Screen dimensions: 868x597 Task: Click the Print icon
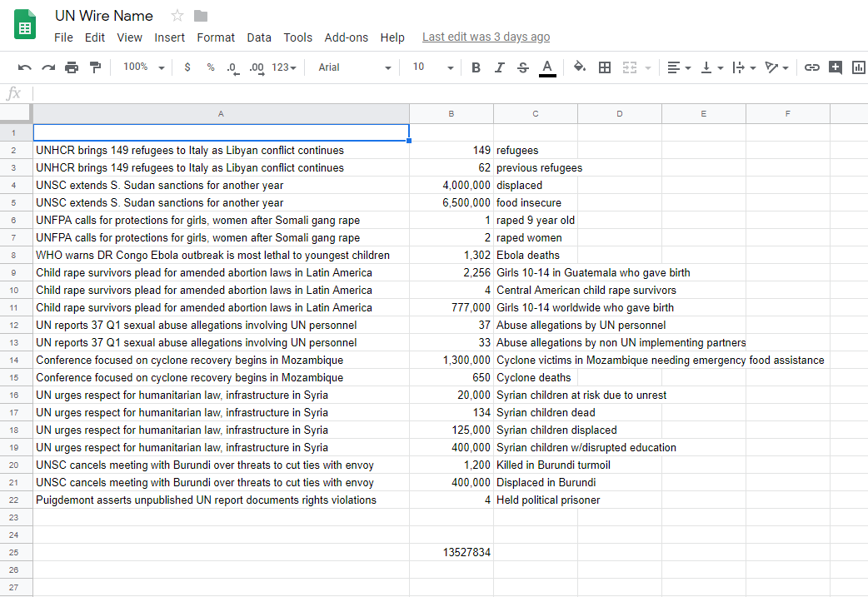(72, 67)
